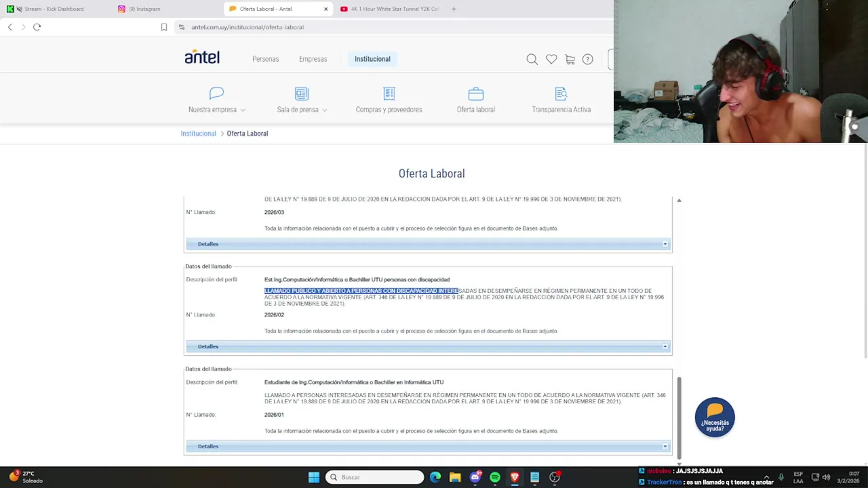Reload the page

coord(37,27)
